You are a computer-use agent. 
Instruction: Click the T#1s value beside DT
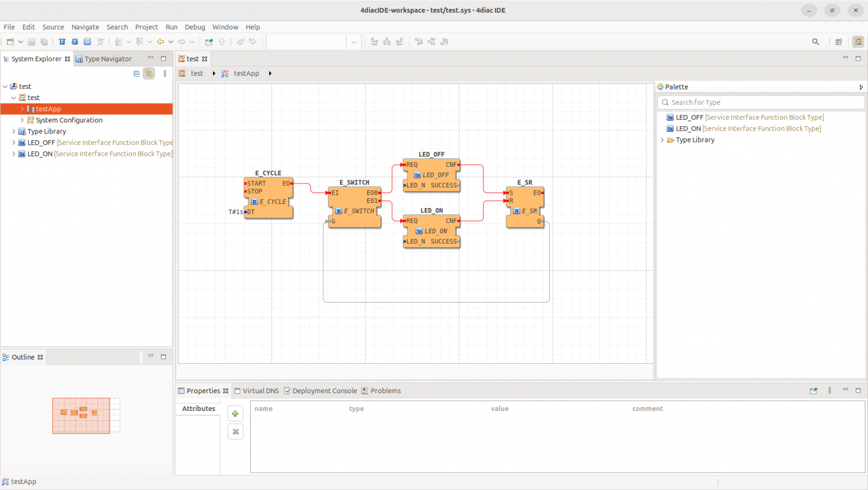(236, 212)
